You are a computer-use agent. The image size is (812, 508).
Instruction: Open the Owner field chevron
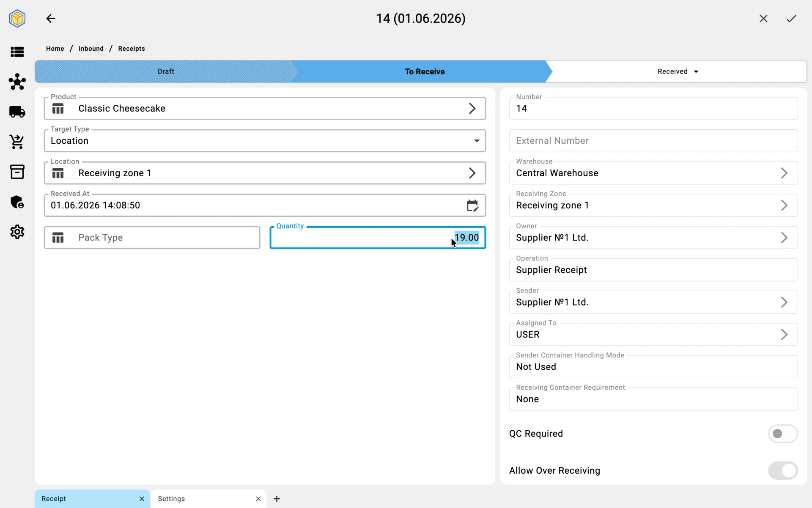(784, 238)
